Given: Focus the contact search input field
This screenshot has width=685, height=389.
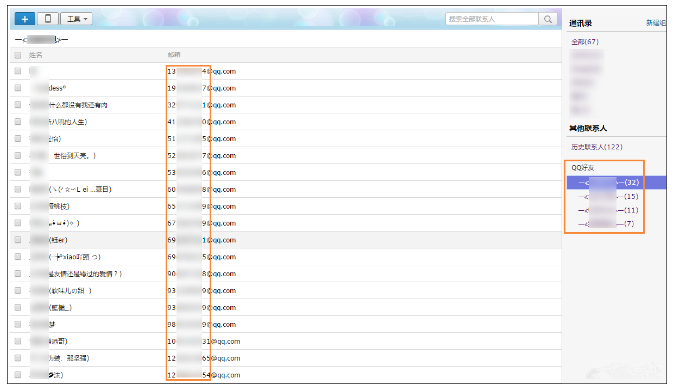Looking at the screenshot, I should tap(492, 19).
